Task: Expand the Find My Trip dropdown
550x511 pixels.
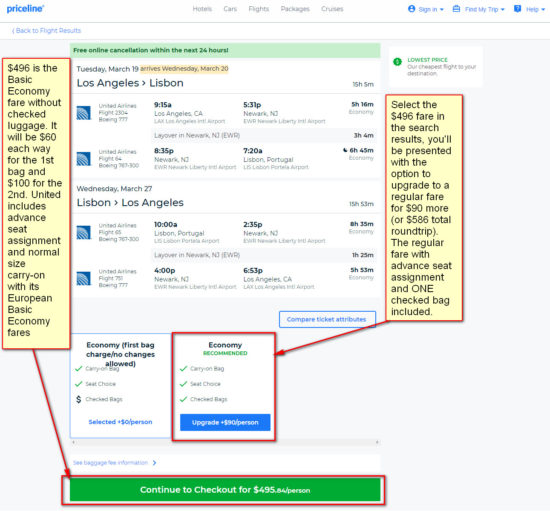Action: 478,9
